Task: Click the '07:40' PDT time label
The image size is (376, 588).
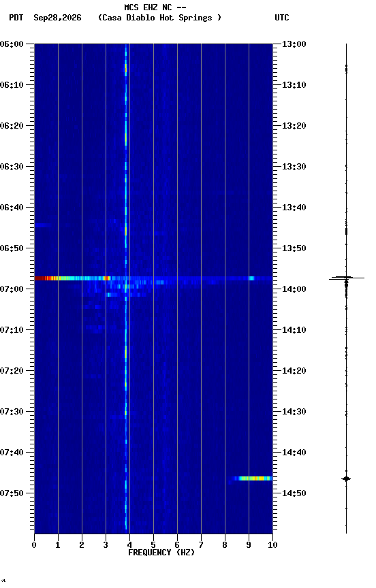Action: click(x=12, y=453)
